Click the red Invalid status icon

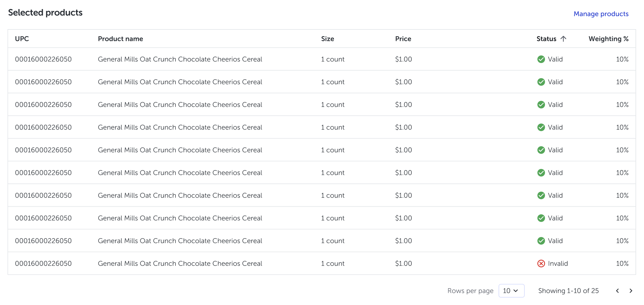click(541, 263)
